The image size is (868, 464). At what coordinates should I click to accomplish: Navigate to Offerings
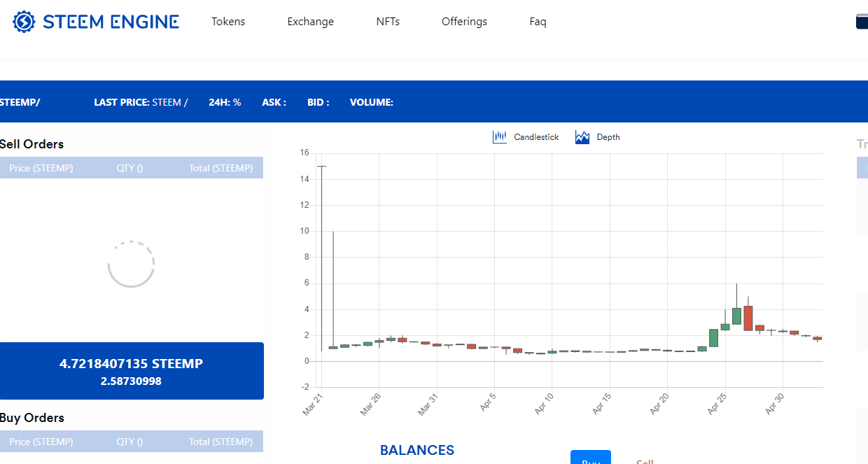click(x=464, y=22)
